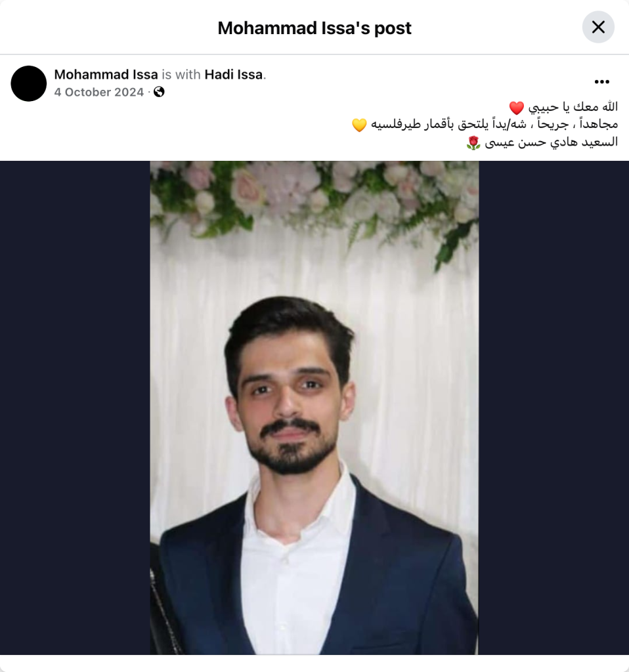Image resolution: width=629 pixels, height=672 pixels.
Task: Click the red heart emoji in post text
Action: point(516,108)
